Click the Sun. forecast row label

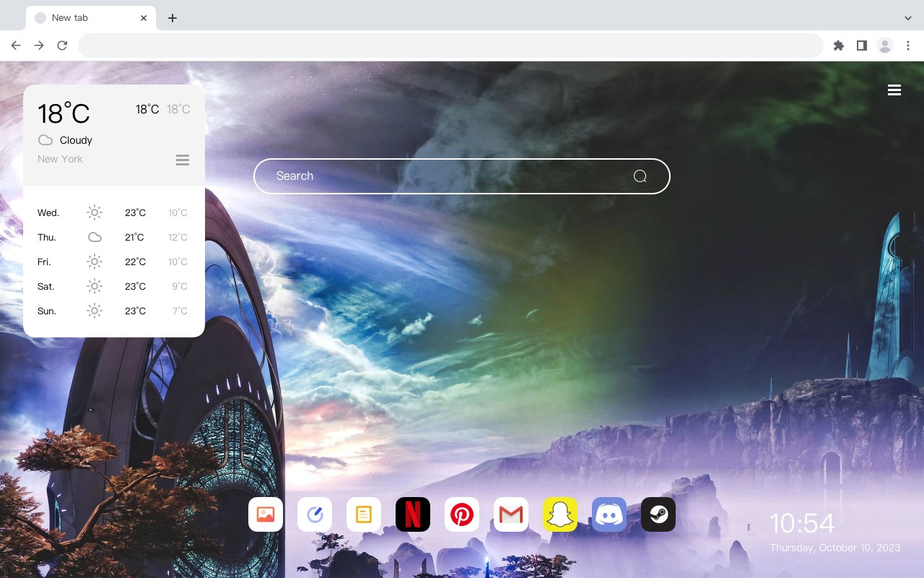pos(47,311)
